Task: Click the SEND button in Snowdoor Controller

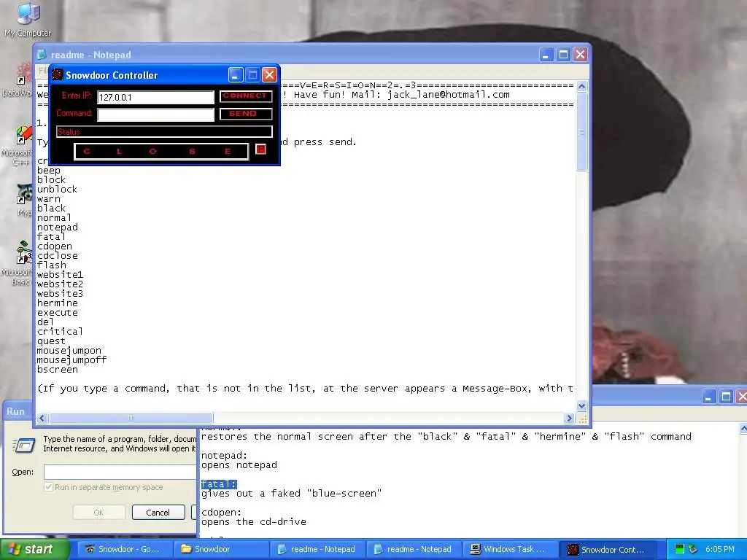Action: tap(246, 114)
